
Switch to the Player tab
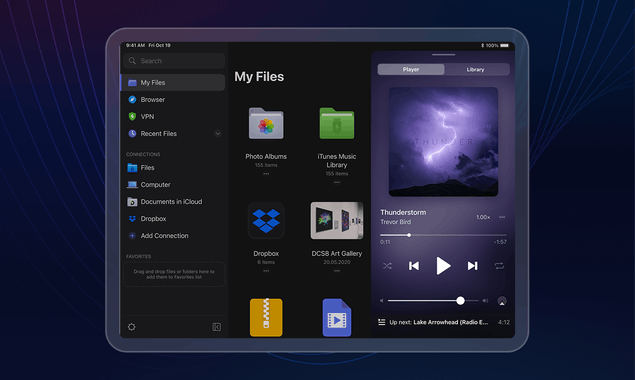click(x=411, y=70)
